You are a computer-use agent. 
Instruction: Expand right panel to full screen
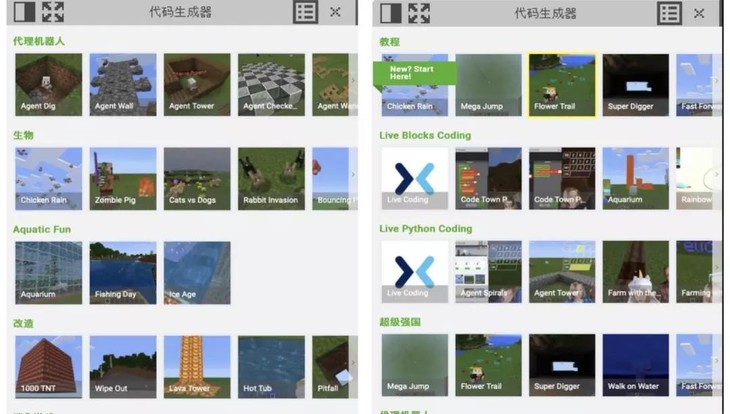[419, 13]
